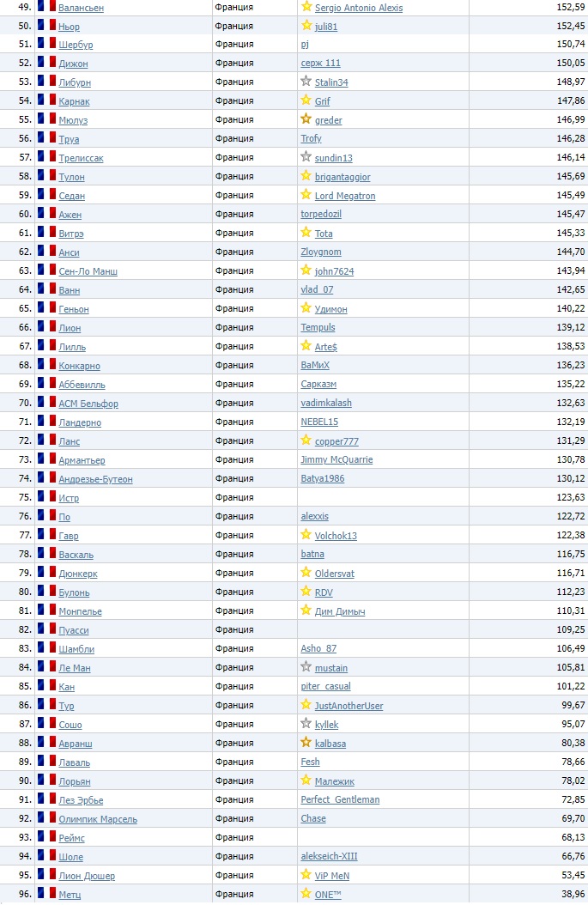Open the Сен-Ло Манш team page
Image resolution: width=588 pixels, height=905 pixels.
(x=88, y=271)
